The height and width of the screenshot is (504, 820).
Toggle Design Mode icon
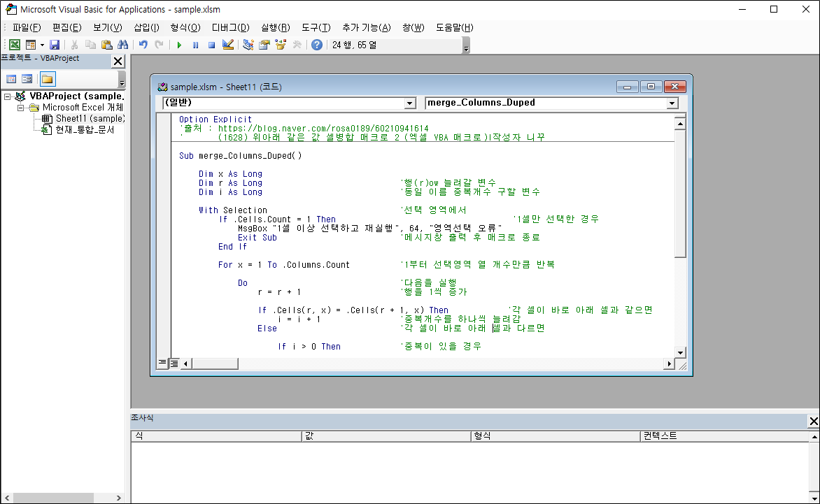coord(228,45)
